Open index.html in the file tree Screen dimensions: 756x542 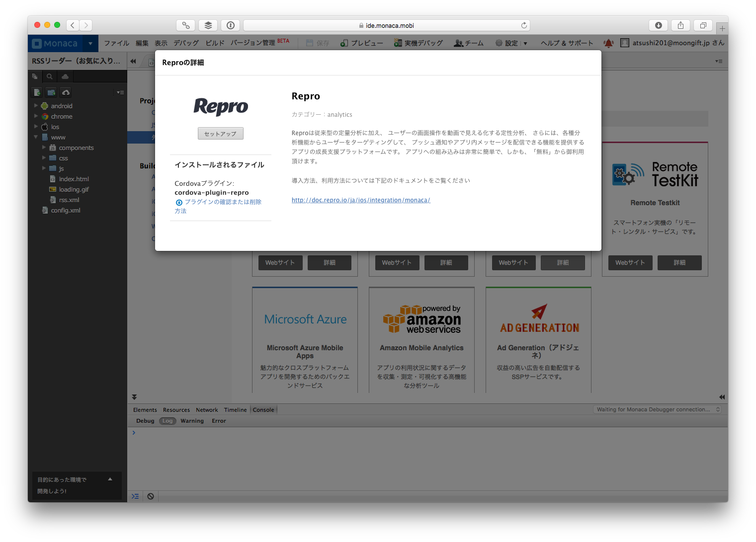coord(74,179)
